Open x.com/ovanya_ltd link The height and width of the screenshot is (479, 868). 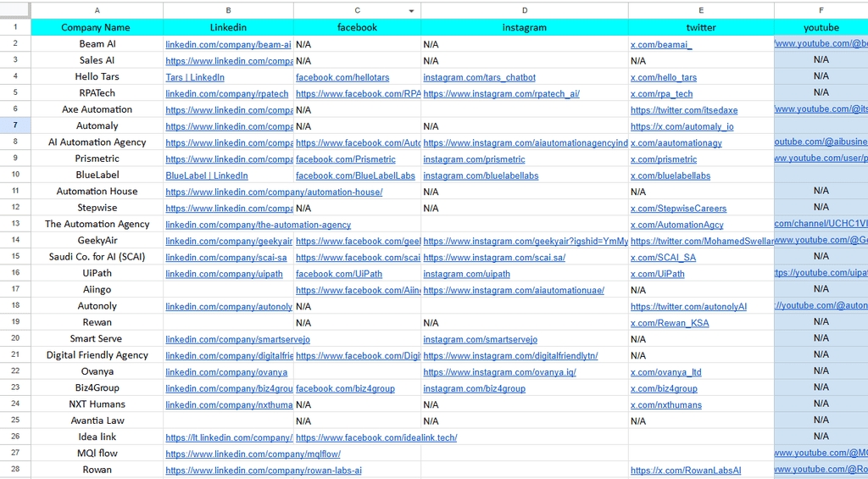[x=666, y=373]
